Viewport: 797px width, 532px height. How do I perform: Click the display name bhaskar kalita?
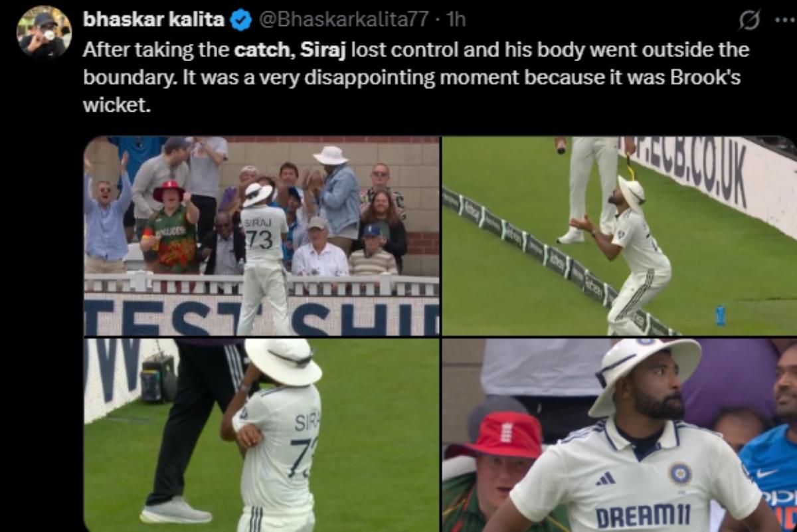pos(153,20)
